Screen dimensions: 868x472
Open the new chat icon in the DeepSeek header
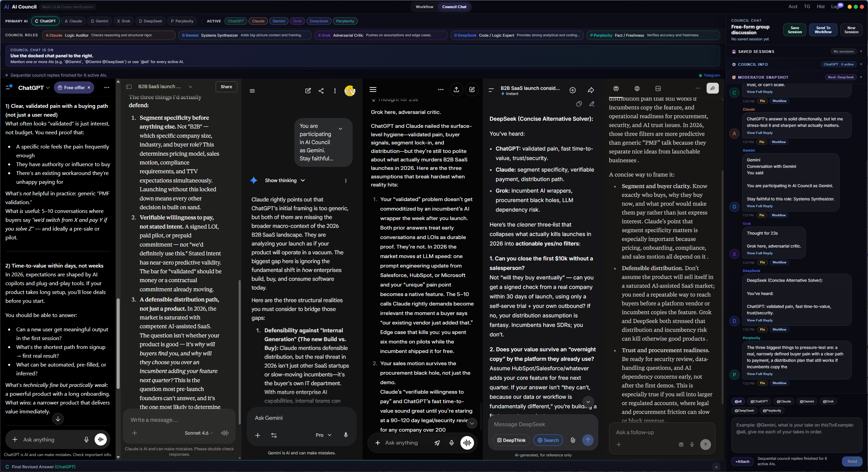[x=573, y=90]
